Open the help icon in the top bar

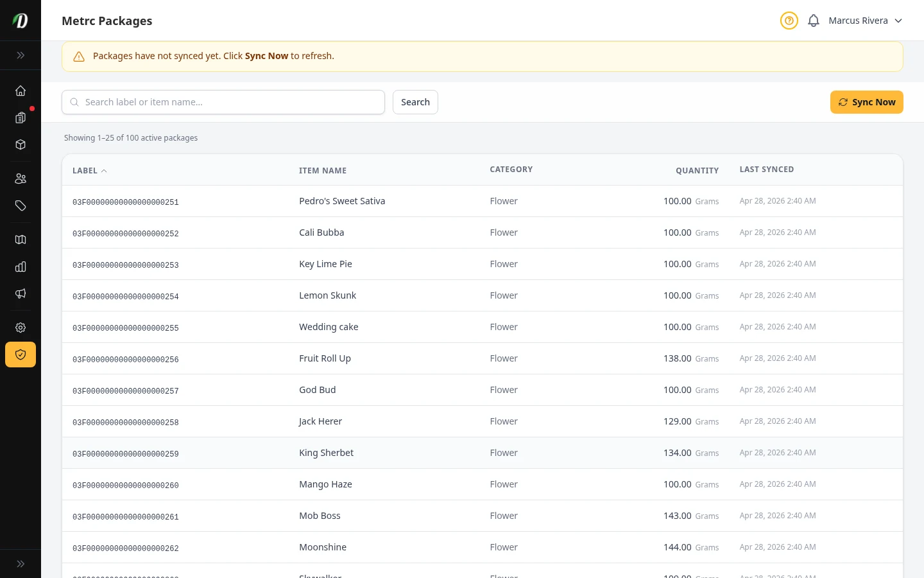pyautogui.click(x=789, y=21)
